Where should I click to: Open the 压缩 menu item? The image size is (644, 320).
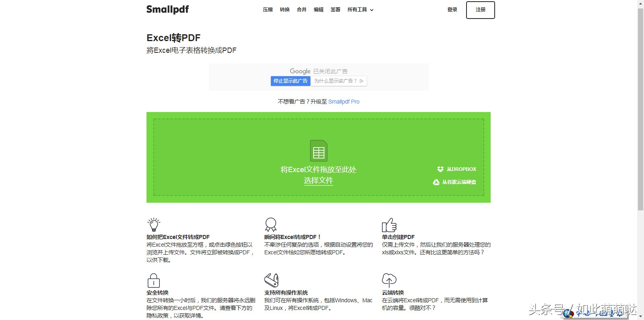[268, 10]
